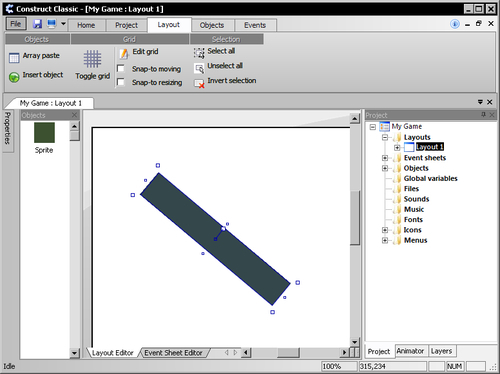Click the My Game : Layout 1 document tab
The width and height of the screenshot is (500, 374).
pos(51,103)
